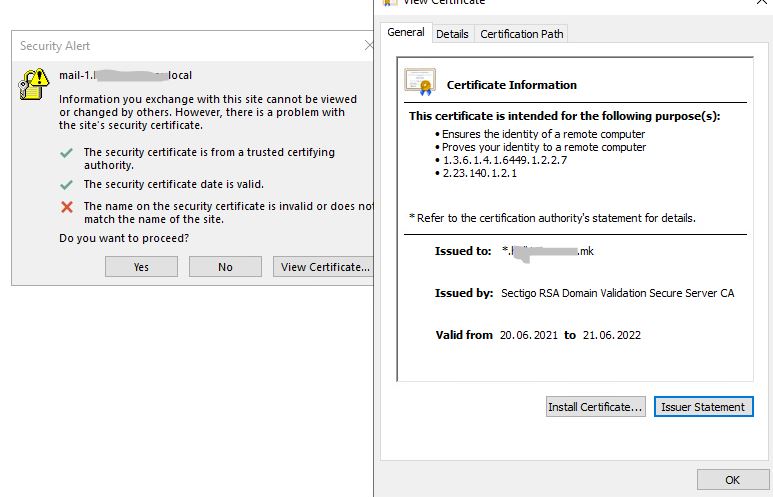The image size is (773, 497).
Task: Click the Issued to wildcard domain value
Action: click(x=548, y=251)
